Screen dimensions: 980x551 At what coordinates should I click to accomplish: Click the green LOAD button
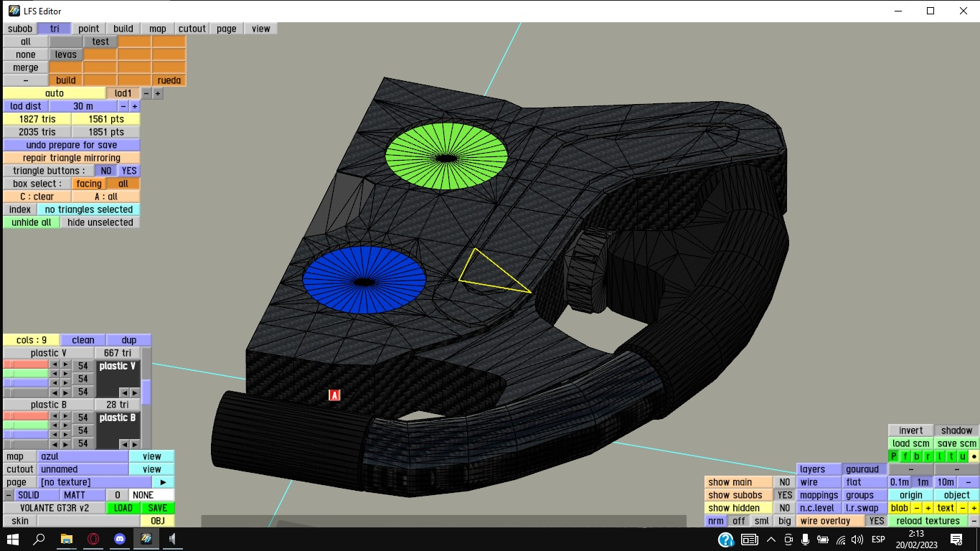click(x=123, y=508)
